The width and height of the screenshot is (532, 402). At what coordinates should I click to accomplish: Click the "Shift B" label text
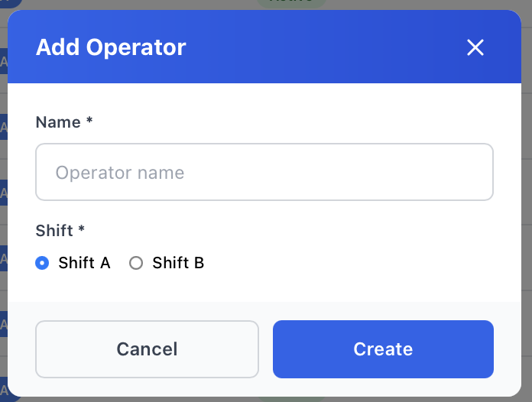click(178, 263)
